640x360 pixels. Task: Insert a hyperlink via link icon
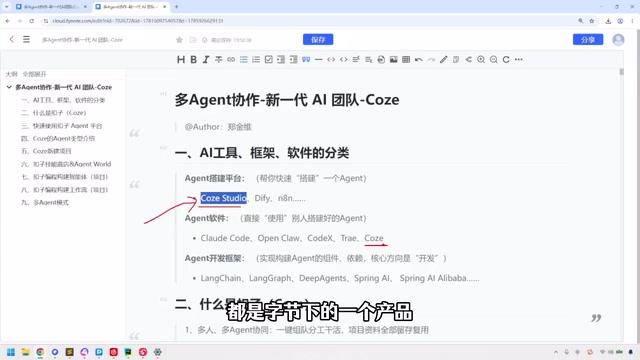click(x=231, y=60)
